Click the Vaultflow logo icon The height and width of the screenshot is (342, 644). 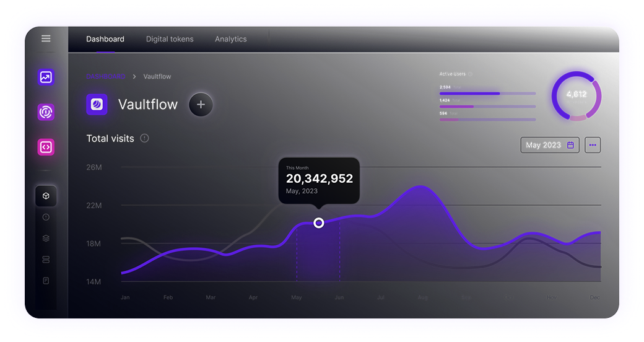pyautogui.click(x=97, y=105)
